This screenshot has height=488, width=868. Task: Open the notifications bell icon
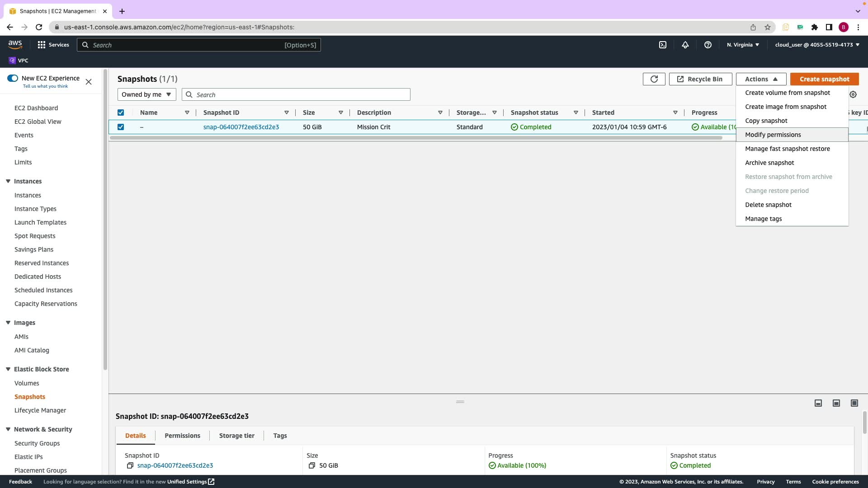pyautogui.click(x=685, y=45)
